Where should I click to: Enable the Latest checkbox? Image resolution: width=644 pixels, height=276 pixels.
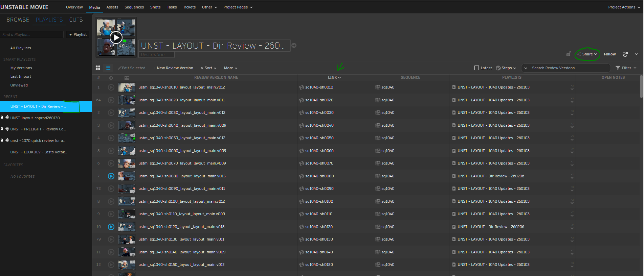tap(476, 68)
